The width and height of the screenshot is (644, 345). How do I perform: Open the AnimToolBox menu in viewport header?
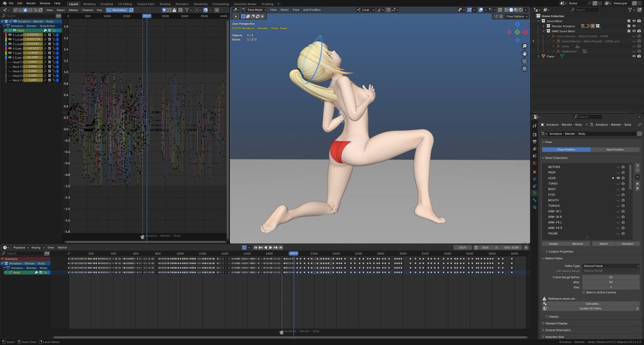(x=312, y=10)
